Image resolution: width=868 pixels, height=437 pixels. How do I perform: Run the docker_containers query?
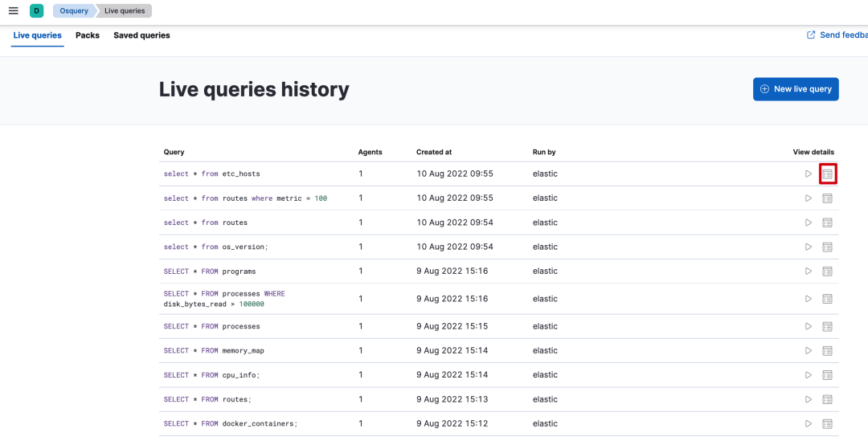[x=809, y=424]
